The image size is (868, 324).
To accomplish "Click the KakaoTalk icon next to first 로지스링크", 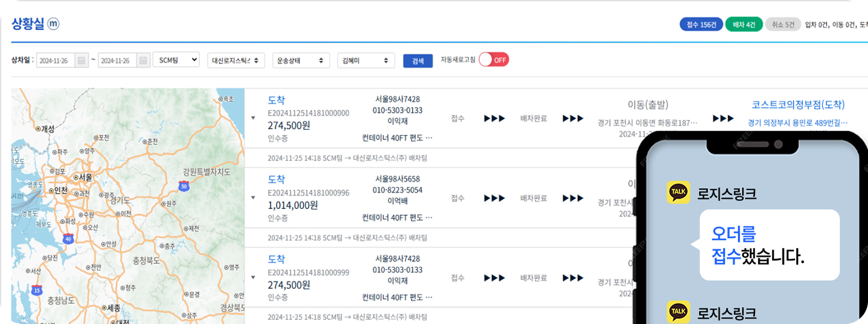I will pos(678,193).
